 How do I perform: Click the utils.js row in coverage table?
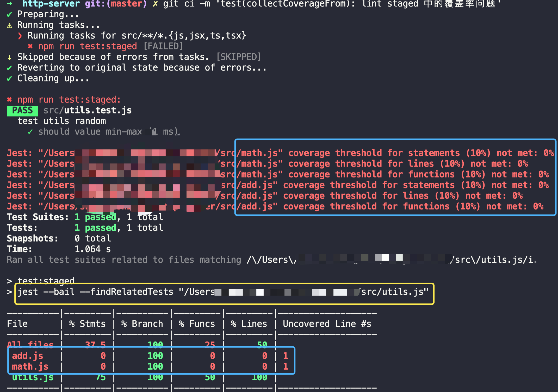32,377
